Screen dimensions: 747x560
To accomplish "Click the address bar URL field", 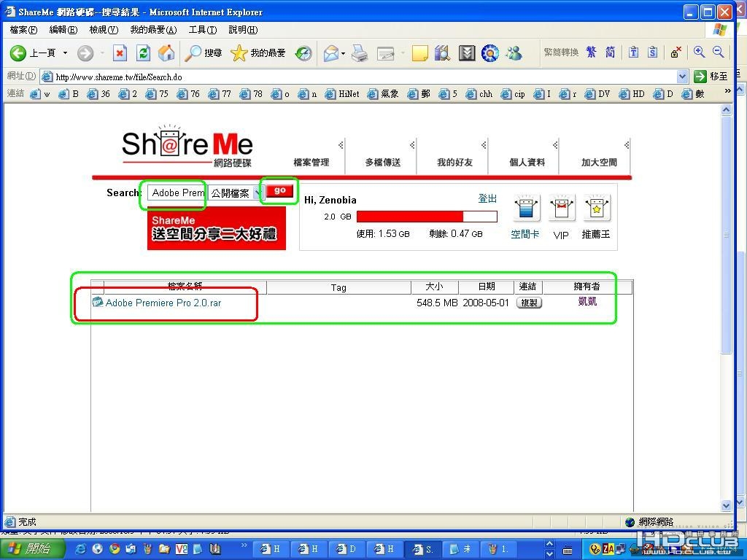I will point(365,77).
